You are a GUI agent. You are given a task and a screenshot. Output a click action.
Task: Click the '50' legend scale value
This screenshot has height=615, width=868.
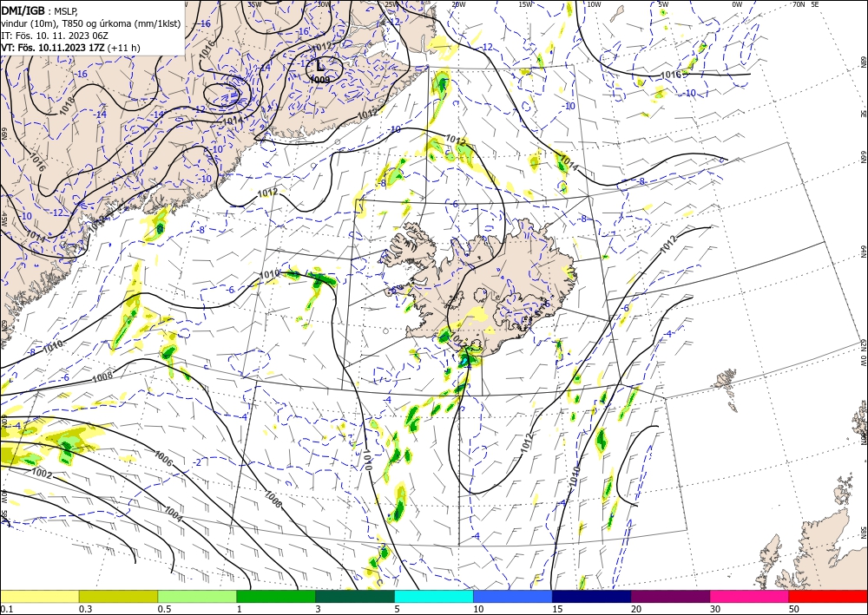[793, 609]
